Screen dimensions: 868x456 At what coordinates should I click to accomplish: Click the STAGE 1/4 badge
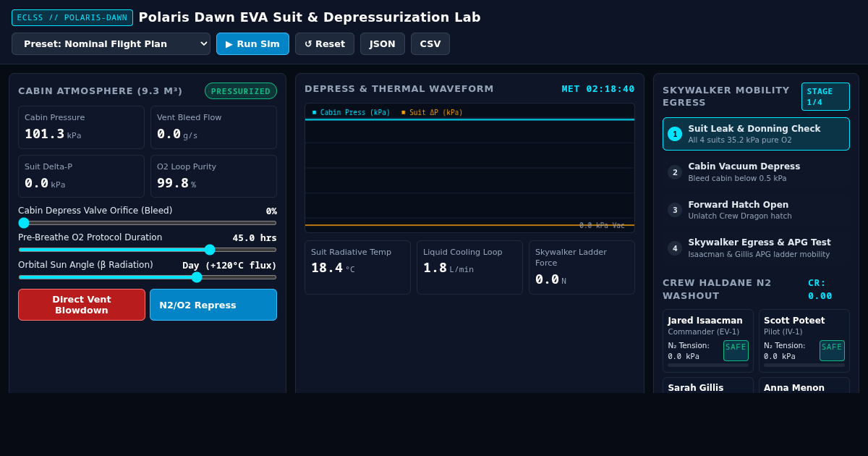825,97
